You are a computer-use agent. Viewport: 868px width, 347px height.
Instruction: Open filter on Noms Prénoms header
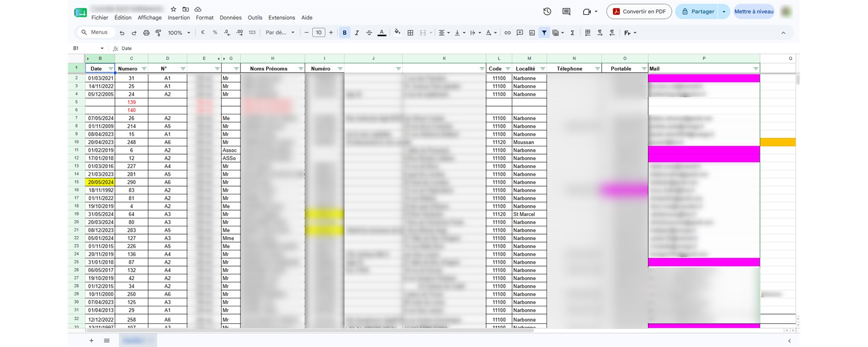pyautogui.click(x=301, y=69)
